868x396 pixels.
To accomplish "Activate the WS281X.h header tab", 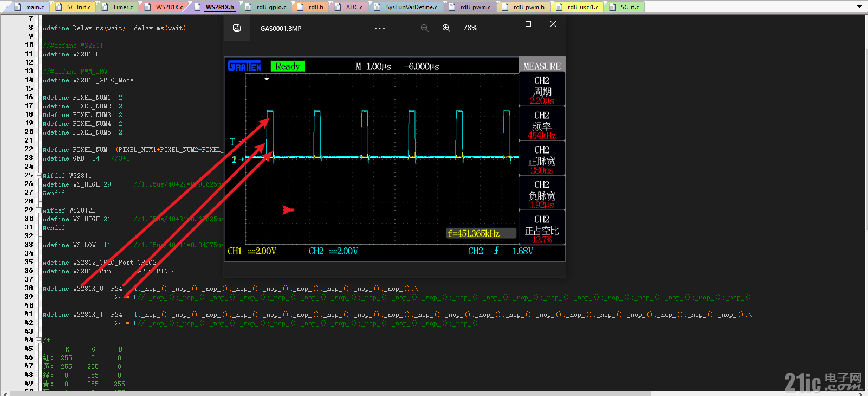I will point(214,7).
